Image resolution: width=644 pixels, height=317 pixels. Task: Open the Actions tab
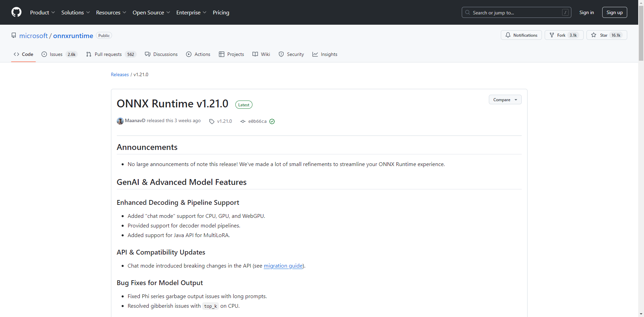[198, 54]
